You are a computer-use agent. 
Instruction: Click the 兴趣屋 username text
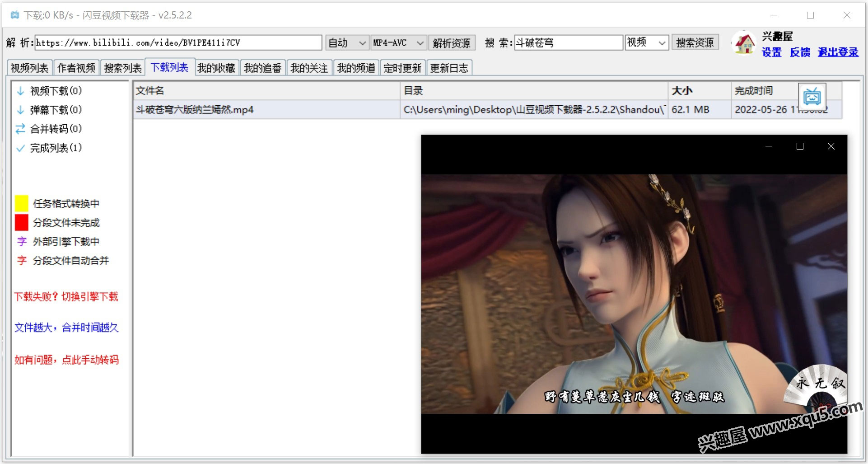pos(777,36)
